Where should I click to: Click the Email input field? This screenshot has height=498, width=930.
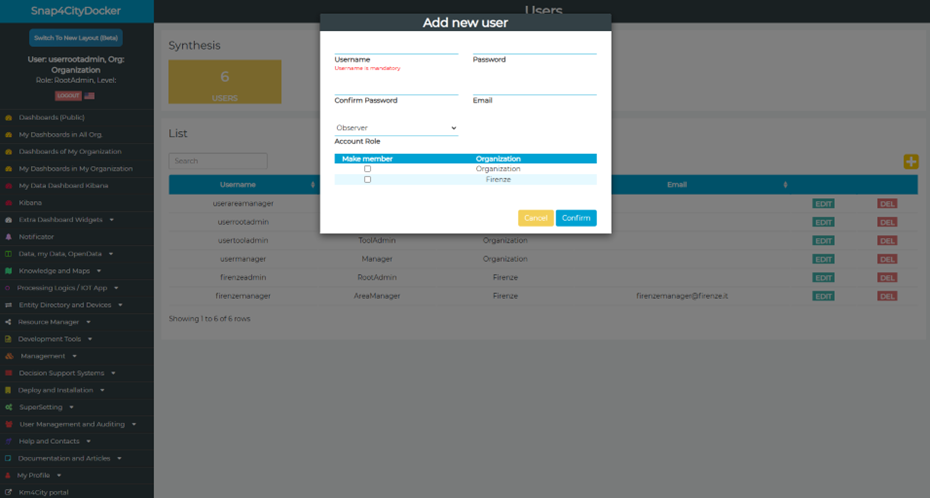(x=534, y=88)
